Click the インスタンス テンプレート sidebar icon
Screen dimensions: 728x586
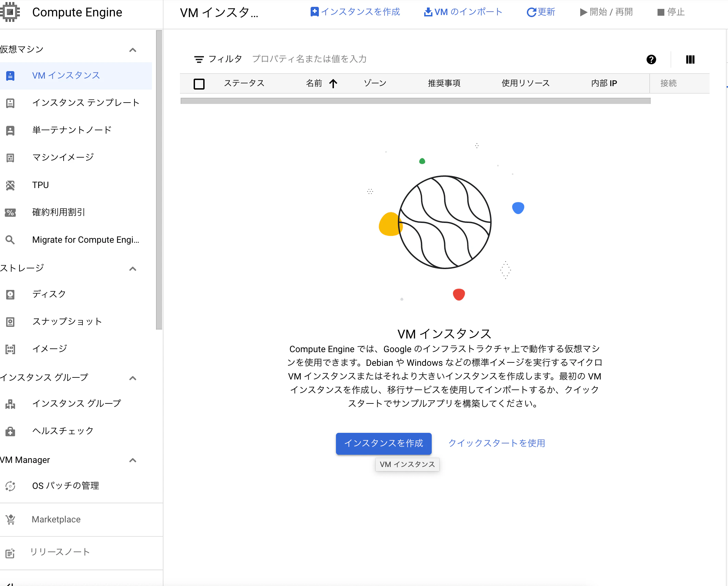pos(10,103)
